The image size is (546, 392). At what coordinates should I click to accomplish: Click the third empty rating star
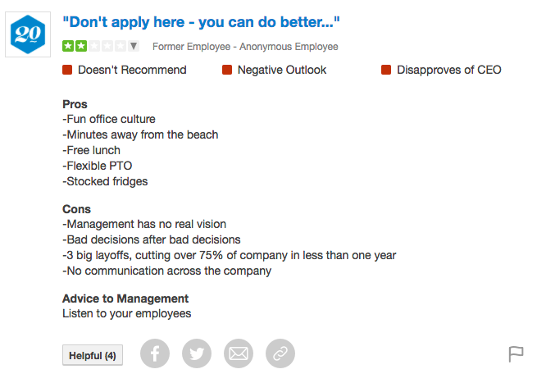click(94, 46)
